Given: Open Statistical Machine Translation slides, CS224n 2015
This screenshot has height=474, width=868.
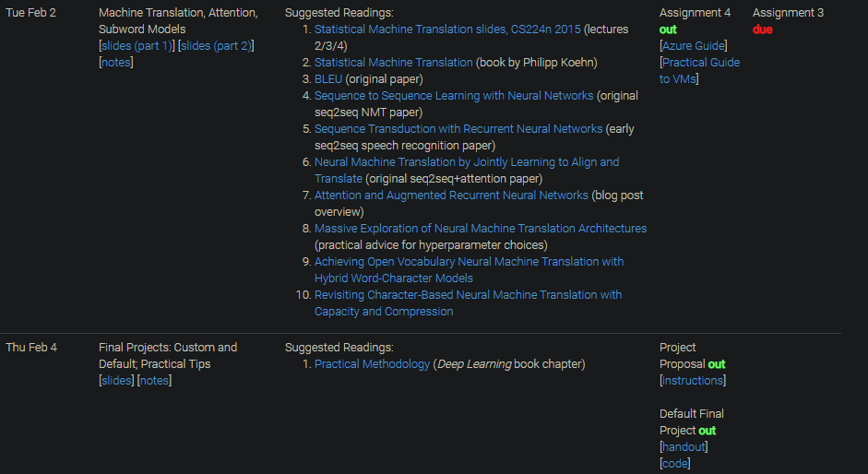Looking at the screenshot, I should [x=447, y=30].
